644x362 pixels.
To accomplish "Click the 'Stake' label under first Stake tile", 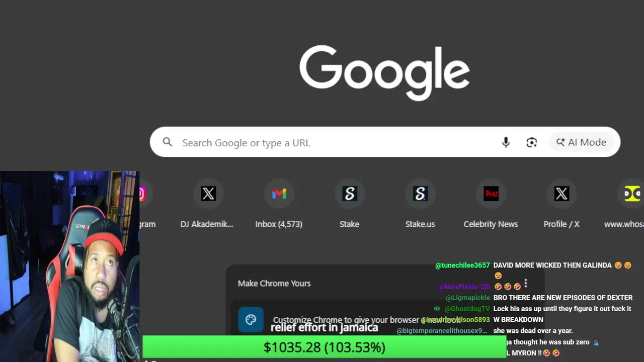I will coord(349,224).
